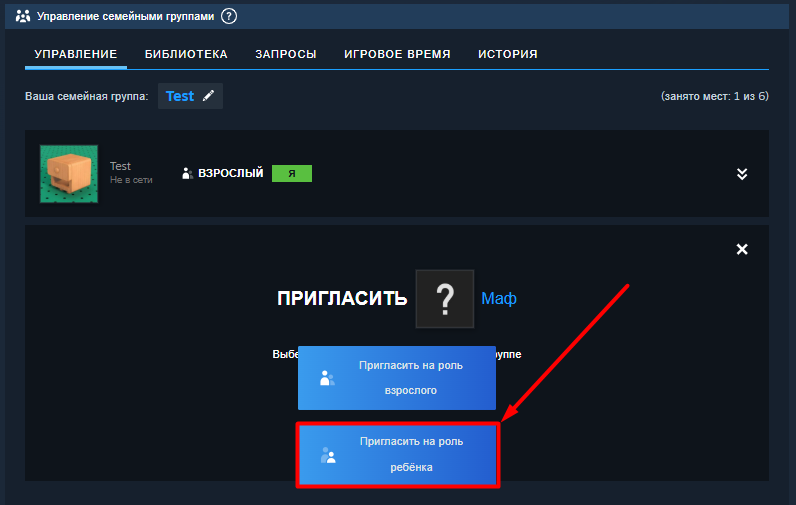Select the ИГРОВОЕ ВРЕМЯ tab
The width and height of the screenshot is (796, 505).
click(397, 54)
